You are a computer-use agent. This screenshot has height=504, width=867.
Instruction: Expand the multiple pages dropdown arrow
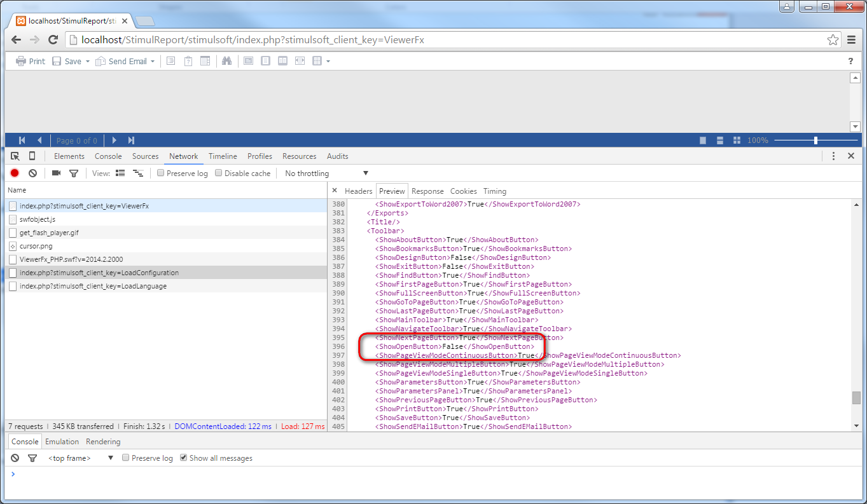click(x=328, y=62)
